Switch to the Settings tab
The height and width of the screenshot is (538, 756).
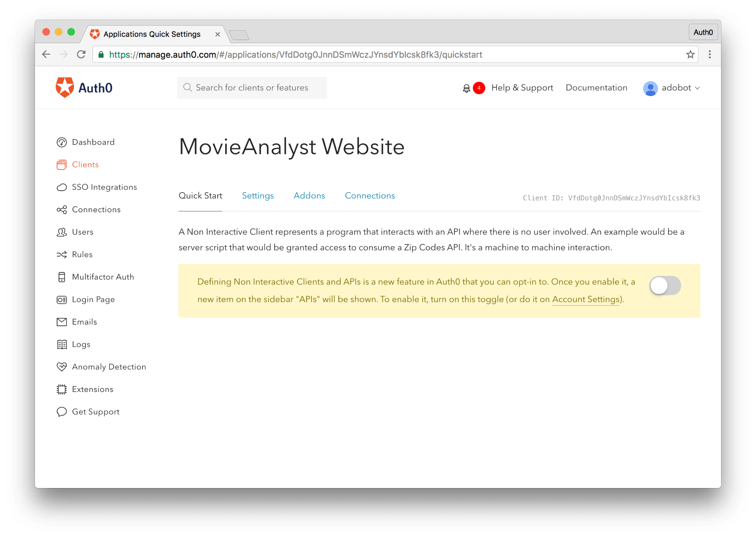(258, 196)
